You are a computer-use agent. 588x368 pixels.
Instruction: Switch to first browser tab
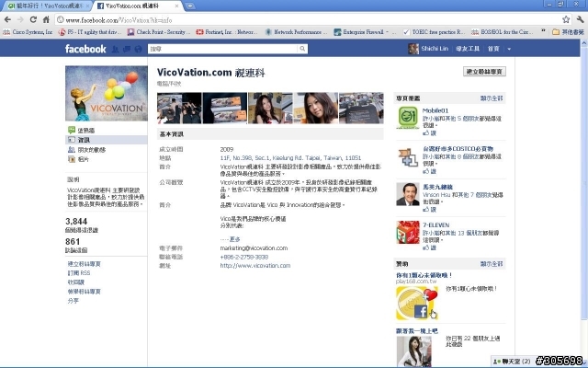[x=48, y=6]
